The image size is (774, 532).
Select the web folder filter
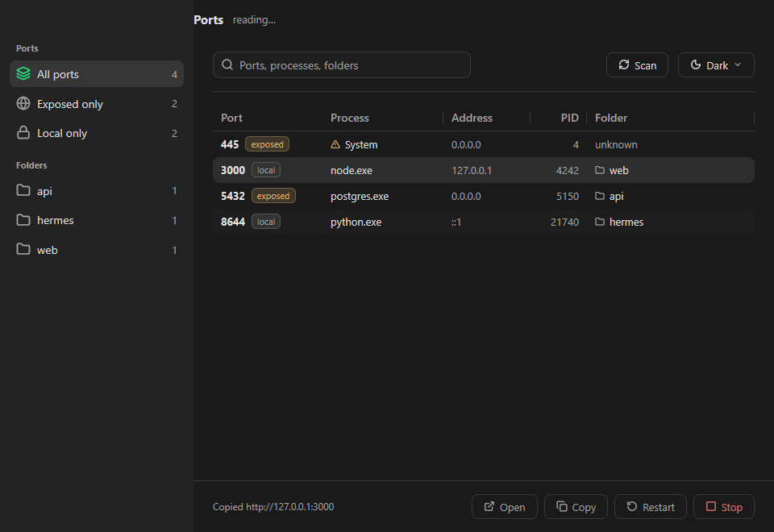pos(97,250)
